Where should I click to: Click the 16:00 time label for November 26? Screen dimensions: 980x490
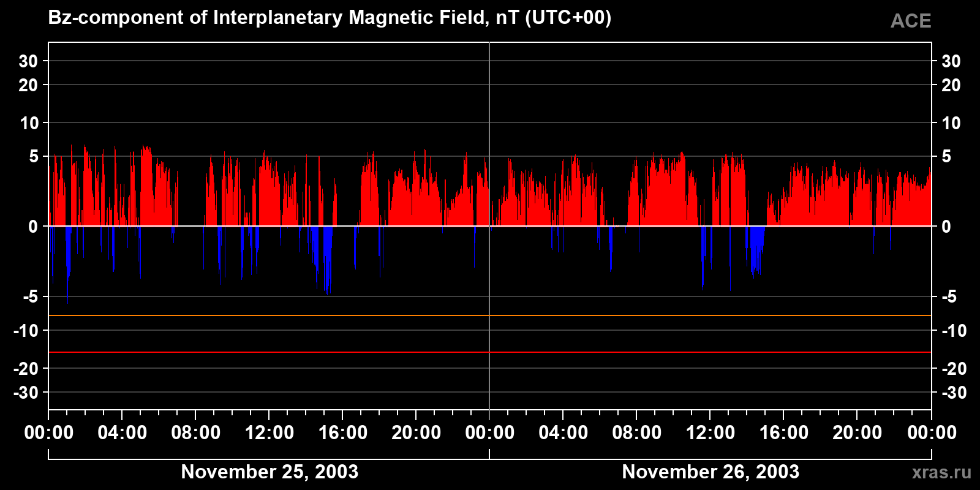784,433
